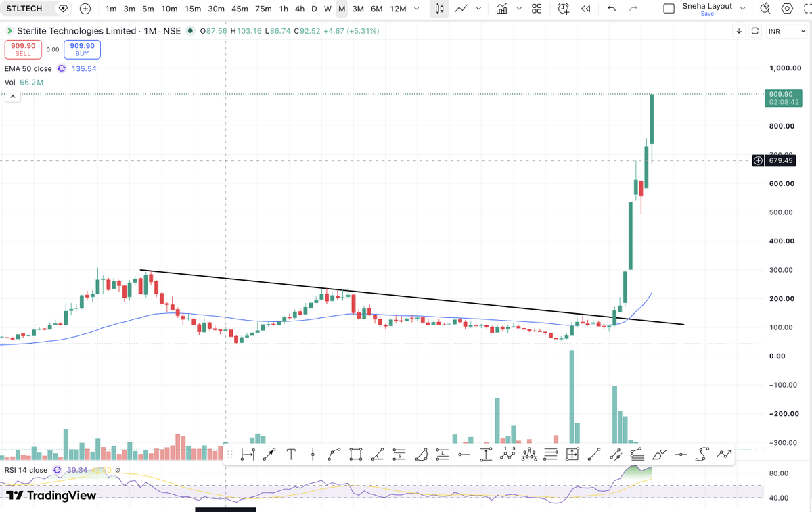This screenshot has width=812, height=512.
Task: Switch to the W weekly timeframe
Action: (328, 9)
